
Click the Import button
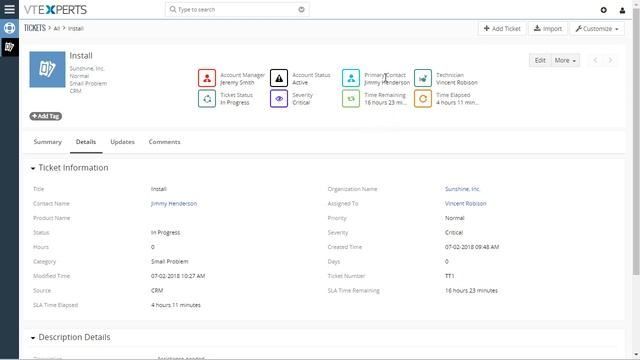tap(548, 29)
